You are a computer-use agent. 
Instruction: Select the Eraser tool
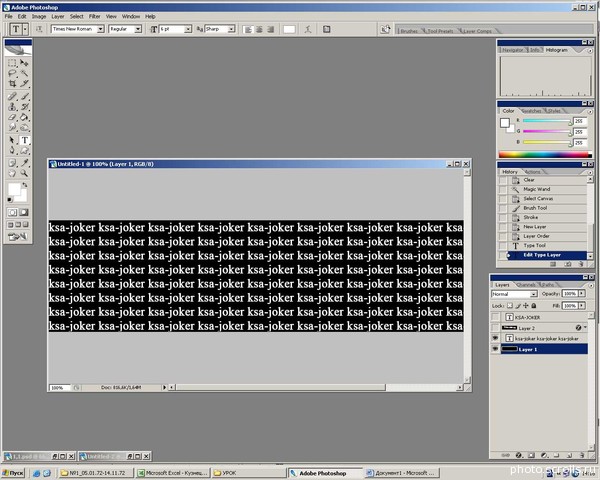(12, 117)
